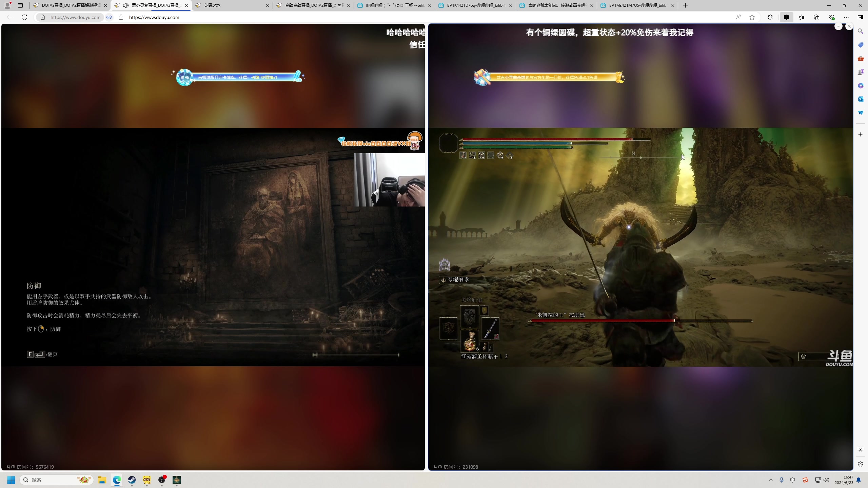
Task: Start Read aloud for this page
Action: point(738,17)
